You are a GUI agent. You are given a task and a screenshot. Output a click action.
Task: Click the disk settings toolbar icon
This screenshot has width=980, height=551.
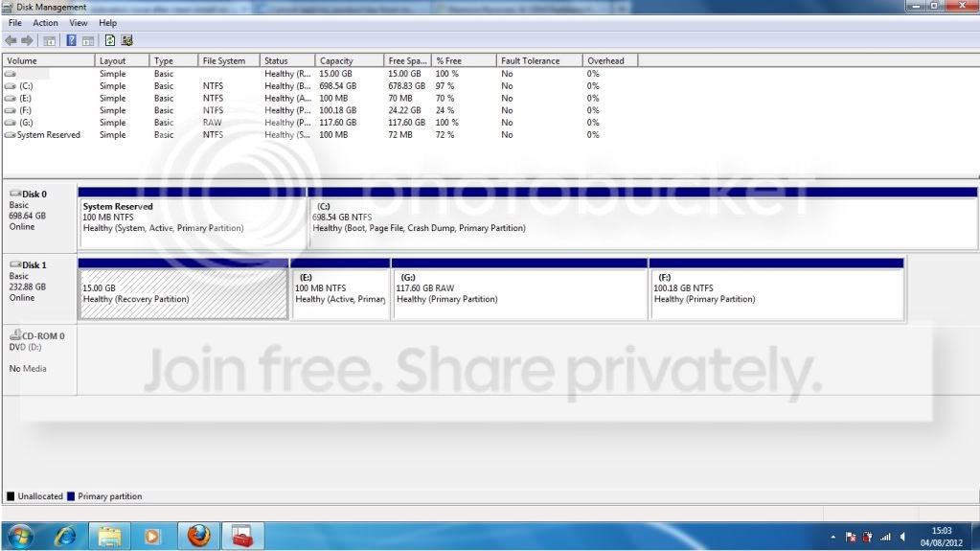(x=126, y=40)
